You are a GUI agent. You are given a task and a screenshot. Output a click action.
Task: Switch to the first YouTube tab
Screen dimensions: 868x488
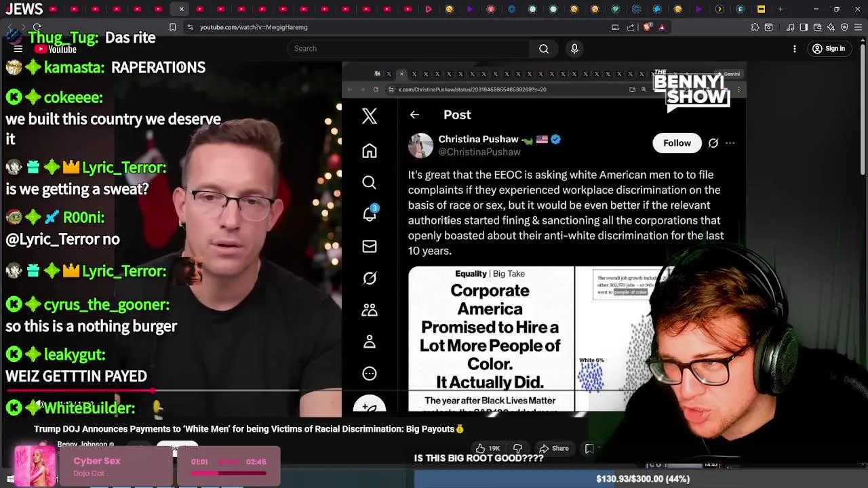point(53,9)
